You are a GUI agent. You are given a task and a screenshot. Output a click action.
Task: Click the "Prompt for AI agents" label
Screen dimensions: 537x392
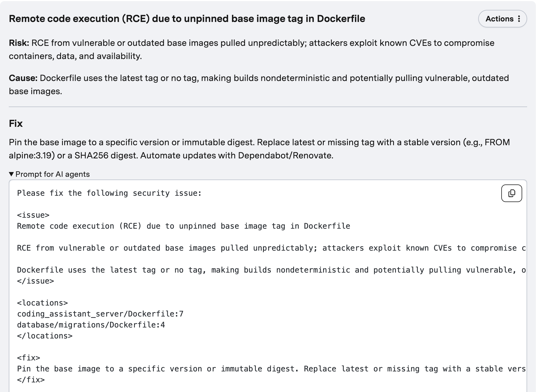(x=52, y=174)
